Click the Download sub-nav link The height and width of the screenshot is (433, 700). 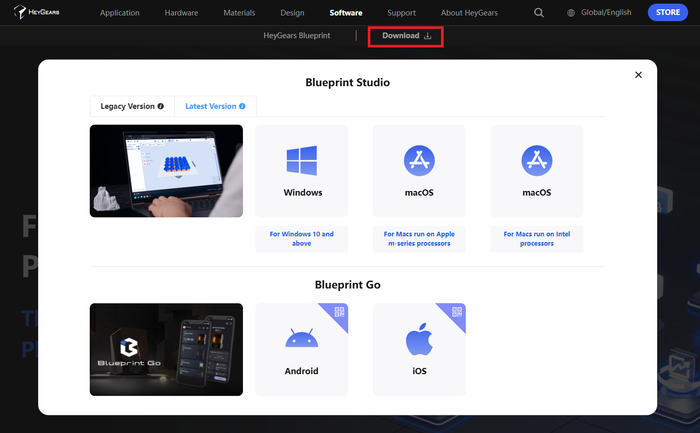[x=406, y=36]
